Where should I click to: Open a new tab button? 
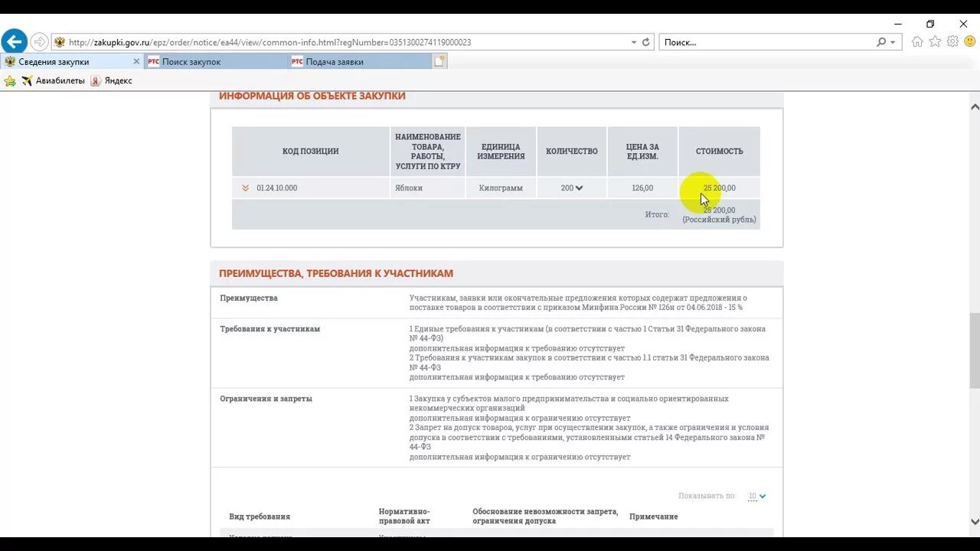tap(440, 62)
